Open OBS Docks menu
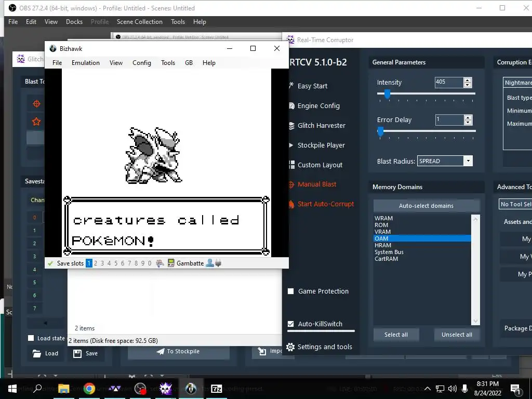 (x=74, y=22)
